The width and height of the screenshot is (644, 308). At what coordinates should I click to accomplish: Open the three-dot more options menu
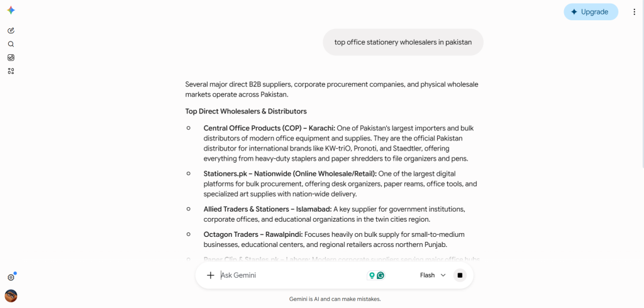click(634, 12)
